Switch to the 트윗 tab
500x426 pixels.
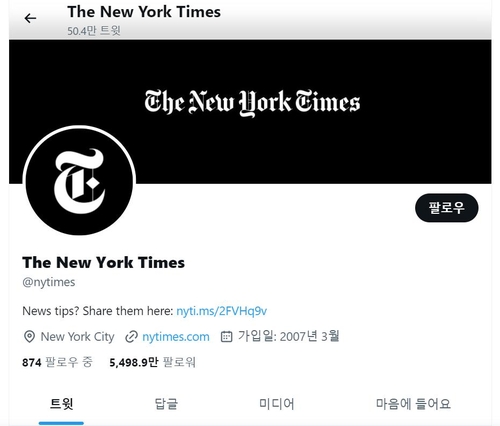tap(61, 404)
